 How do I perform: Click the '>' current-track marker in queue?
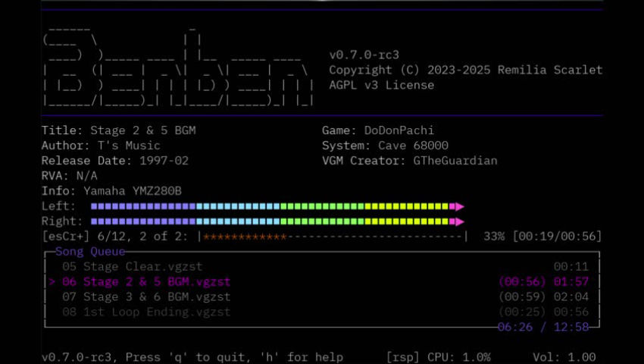pos(52,282)
